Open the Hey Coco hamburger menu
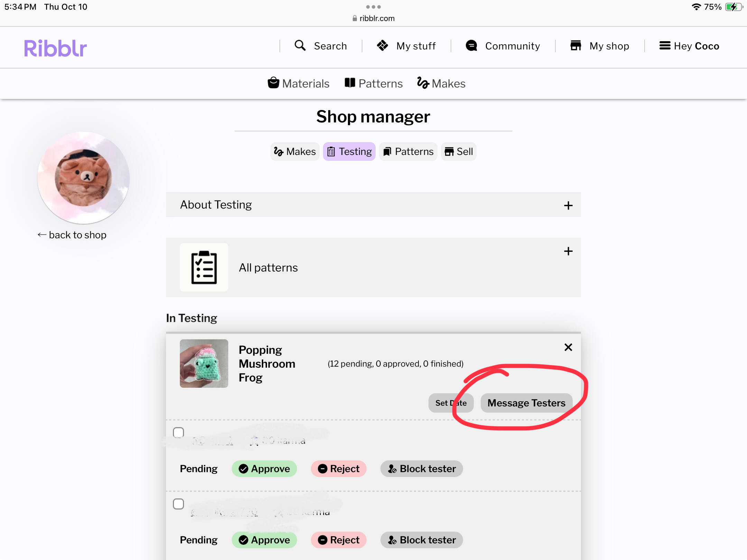This screenshot has width=747, height=560. [665, 46]
